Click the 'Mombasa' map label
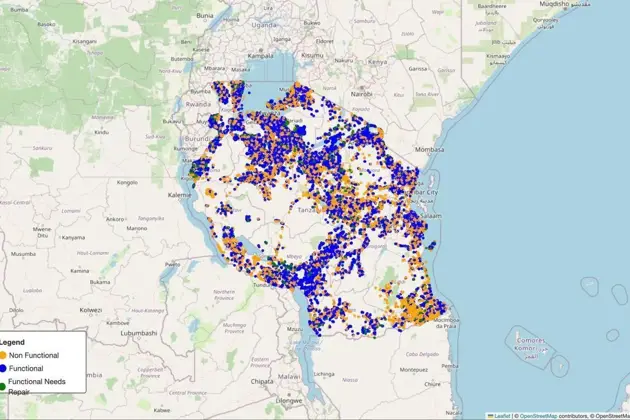Image resolution: width=630 pixels, height=420 pixels. point(430,150)
